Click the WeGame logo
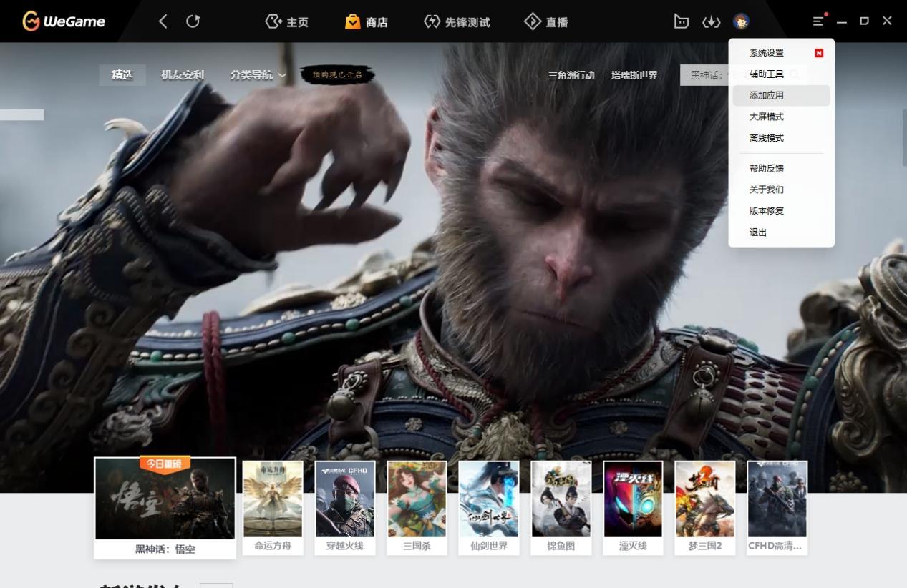The width and height of the screenshot is (907, 588). (64, 21)
